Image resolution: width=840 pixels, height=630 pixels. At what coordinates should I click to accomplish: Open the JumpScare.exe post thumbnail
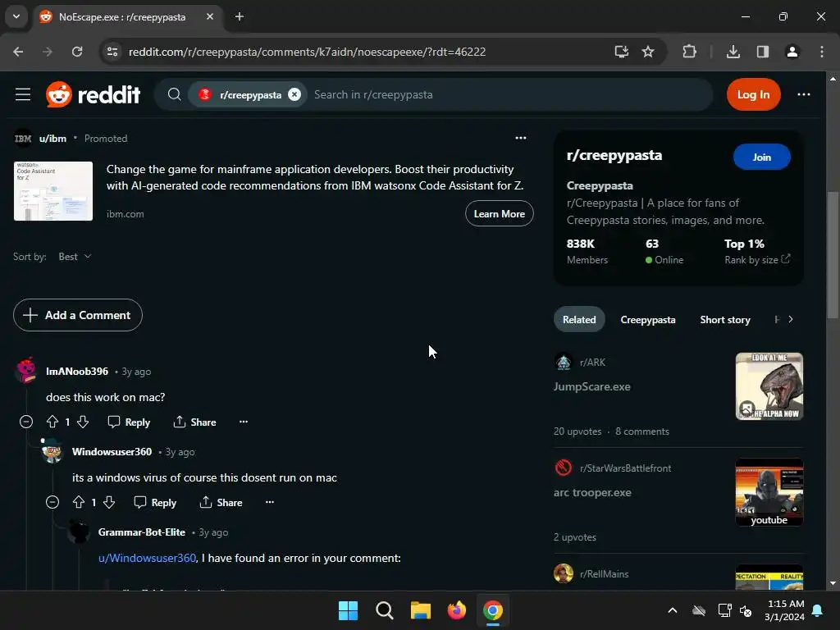point(769,386)
